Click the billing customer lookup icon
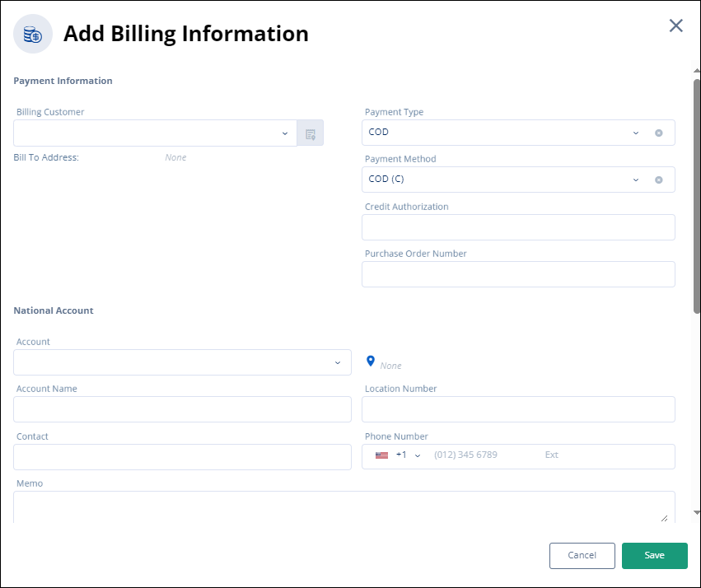 tap(311, 133)
